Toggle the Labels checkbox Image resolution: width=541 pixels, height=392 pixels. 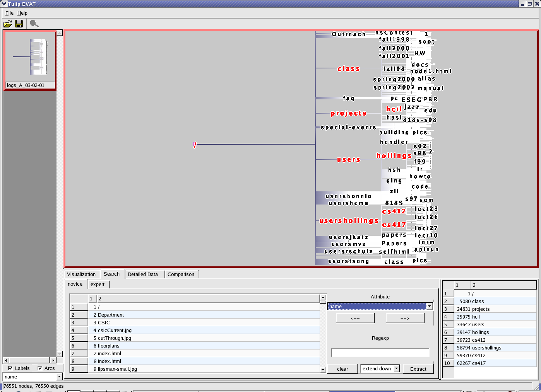pos(10,368)
